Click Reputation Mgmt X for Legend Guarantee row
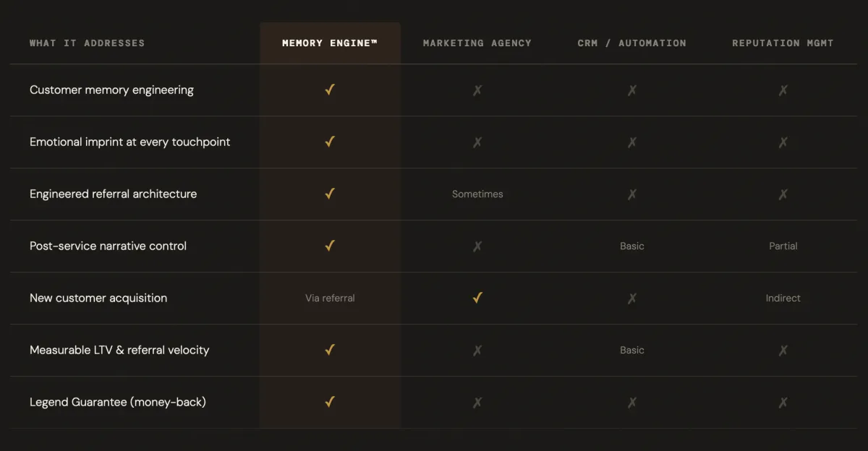The width and height of the screenshot is (868, 451). point(783,403)
